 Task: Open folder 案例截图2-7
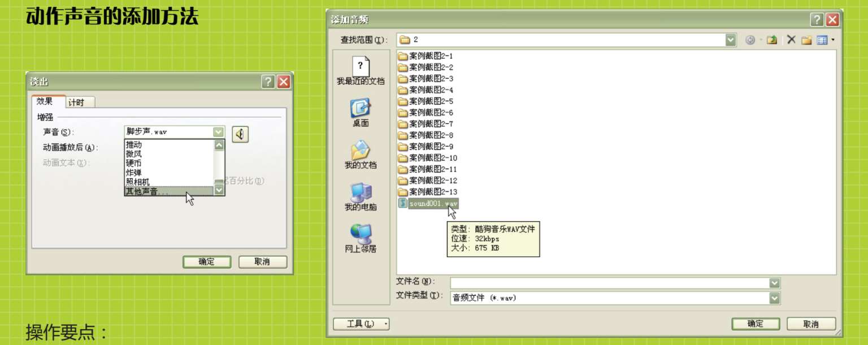point(426,124)
